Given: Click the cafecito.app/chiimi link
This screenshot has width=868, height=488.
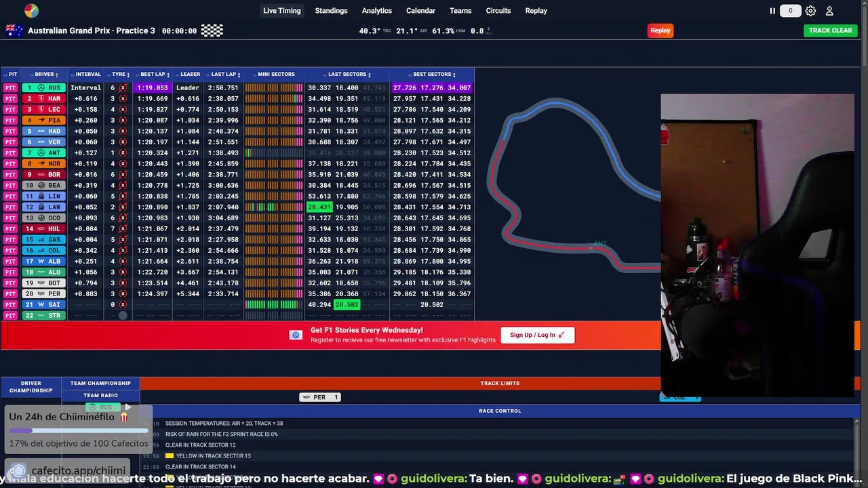Looking at the screenshot, I should 78,470.
